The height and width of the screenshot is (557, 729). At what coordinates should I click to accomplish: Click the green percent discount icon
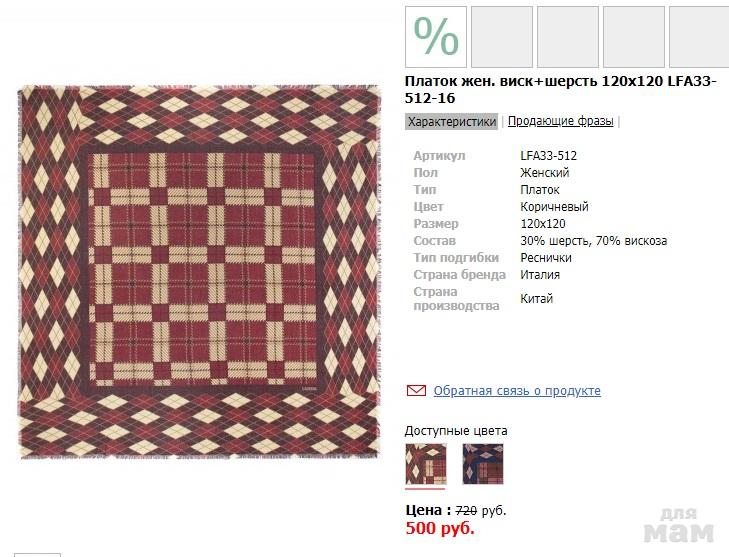pyautogui.click(x=436, y=37)
